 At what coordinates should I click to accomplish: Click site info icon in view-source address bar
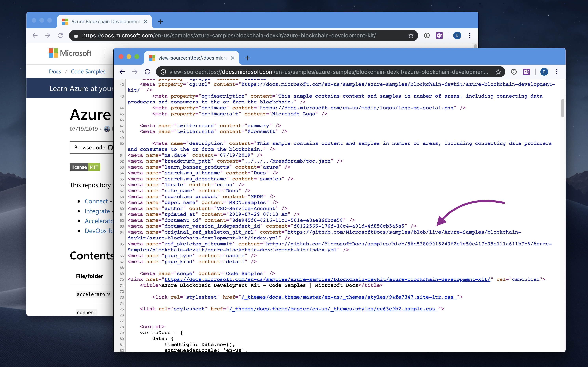coord(163,72)
